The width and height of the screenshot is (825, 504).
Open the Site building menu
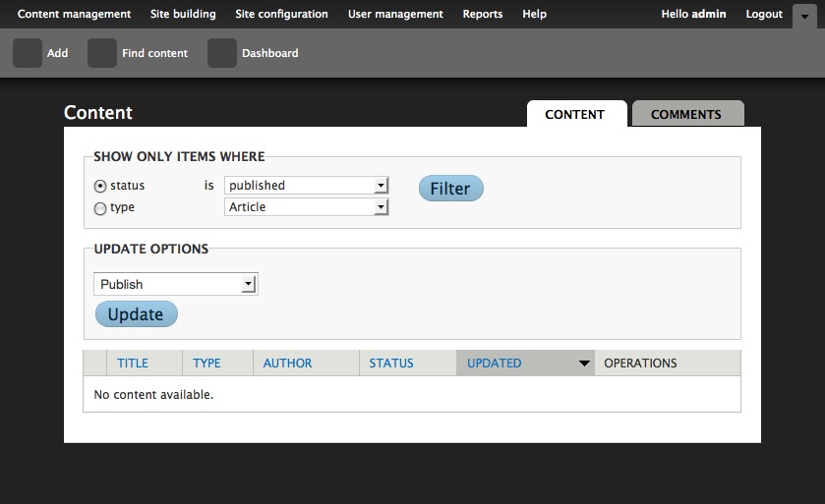click(x=183, y=14)
